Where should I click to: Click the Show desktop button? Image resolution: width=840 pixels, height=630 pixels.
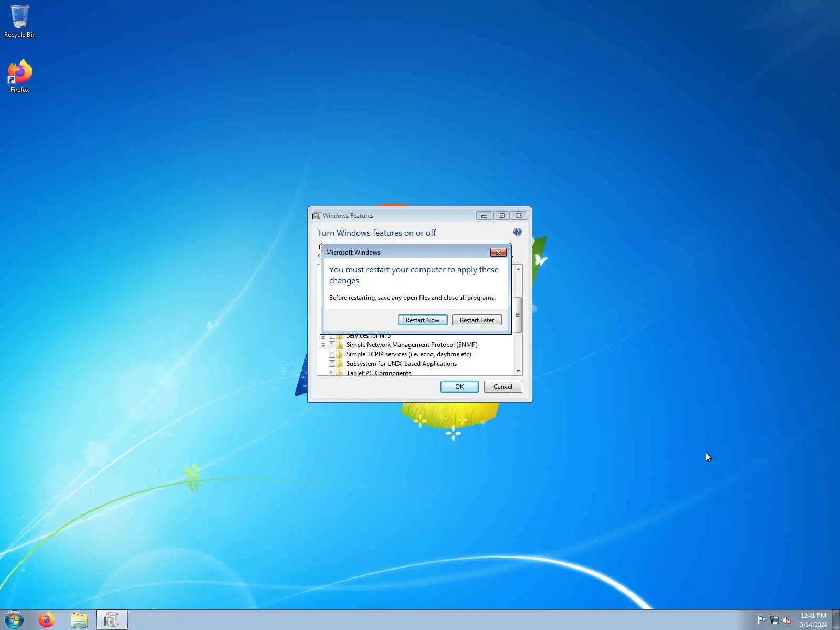click(836, 620)
